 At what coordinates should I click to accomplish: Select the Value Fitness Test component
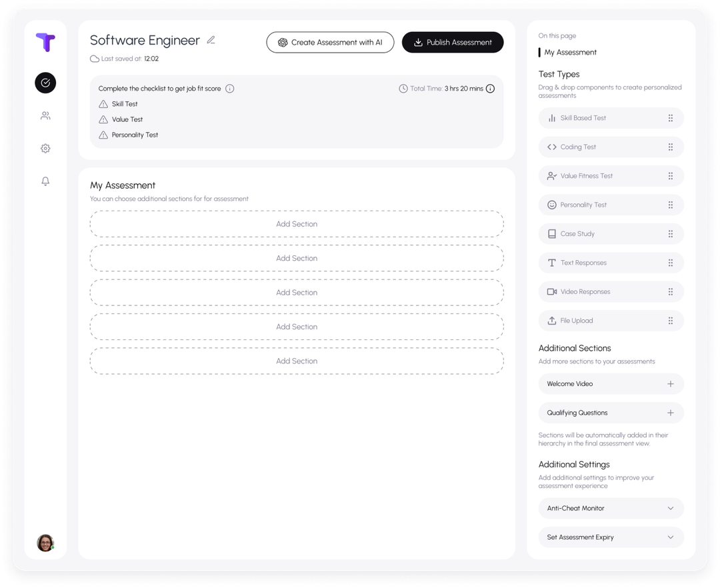[x=611, y=176]
